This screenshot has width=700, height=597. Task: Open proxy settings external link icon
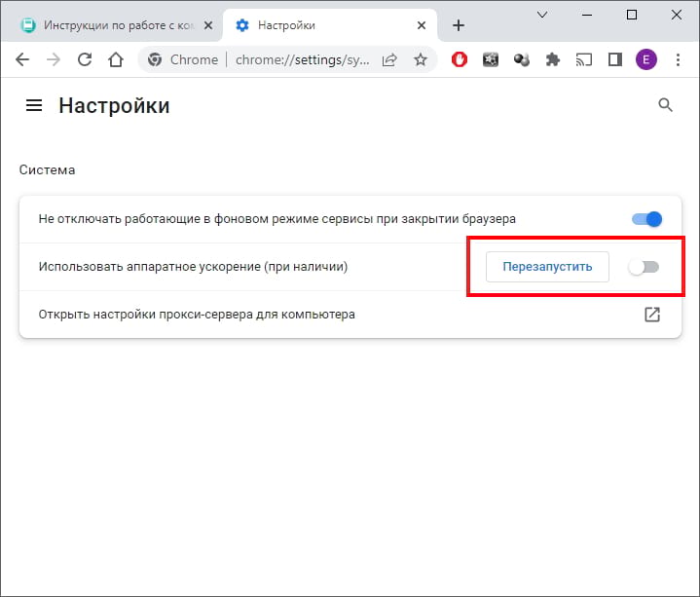[652, 315]
